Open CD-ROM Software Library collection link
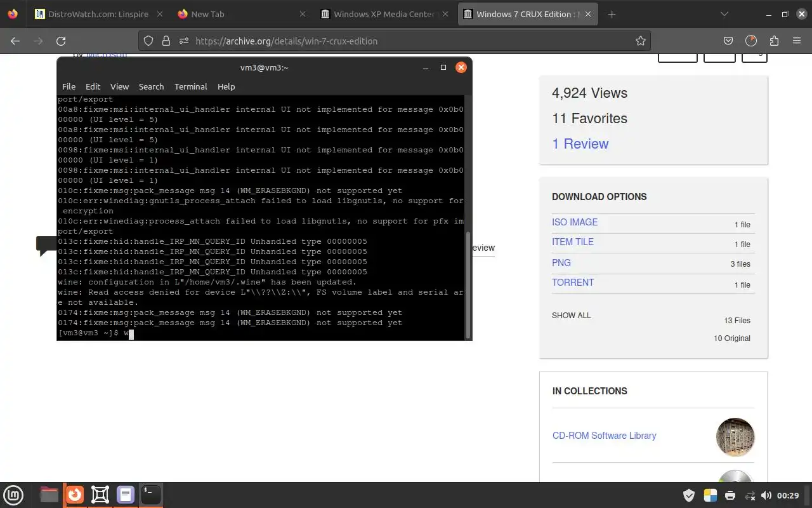 [604, 436]
